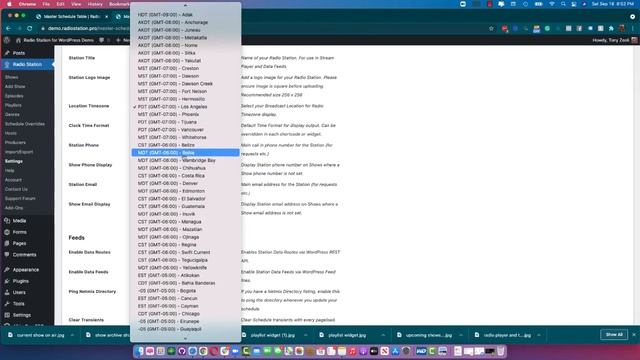This screenshot has width=640, height=360.
Task: Open the Posts menu in WordPress sidebar
Action: 18,53
